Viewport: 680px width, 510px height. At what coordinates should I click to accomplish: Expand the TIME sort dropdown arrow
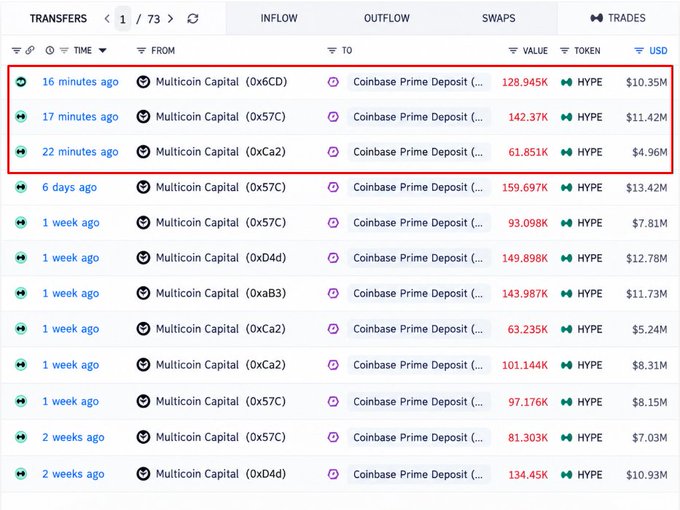tap(103, 51)
